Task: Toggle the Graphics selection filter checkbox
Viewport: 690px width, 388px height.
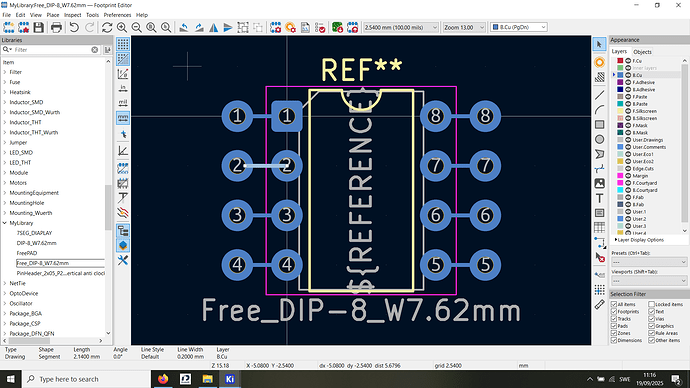Action: (652, 326)
